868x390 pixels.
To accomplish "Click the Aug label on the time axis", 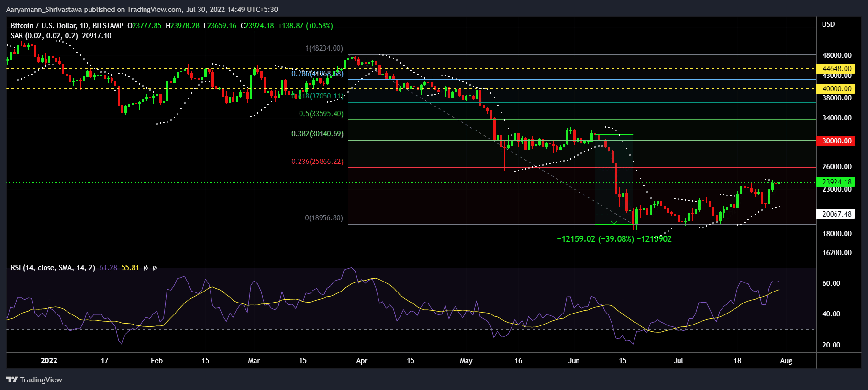I will (786, 361).
